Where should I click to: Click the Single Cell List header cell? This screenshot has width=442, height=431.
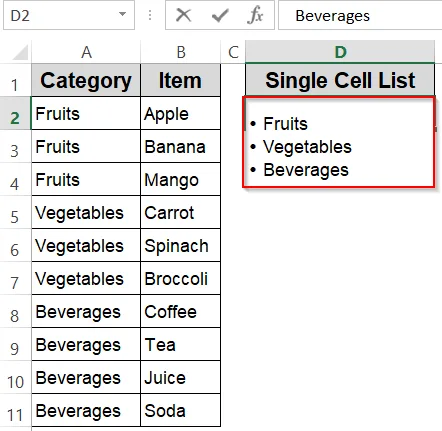[340, 80]
